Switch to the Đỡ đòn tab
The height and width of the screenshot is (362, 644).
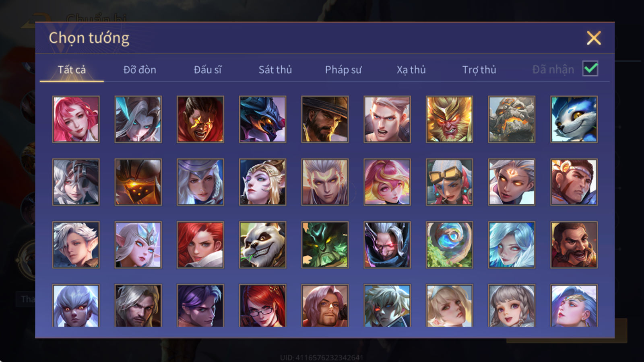tap(140, 70)
